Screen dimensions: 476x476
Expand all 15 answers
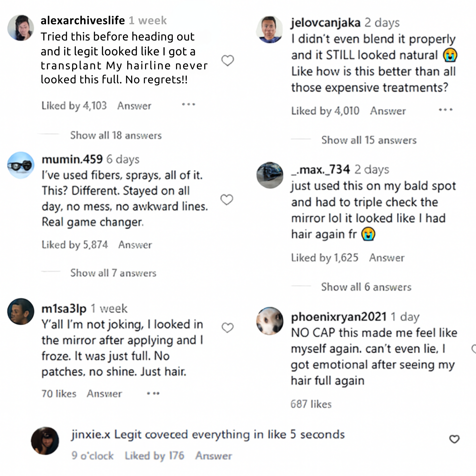pyautogui.click(x=369, y=140)
